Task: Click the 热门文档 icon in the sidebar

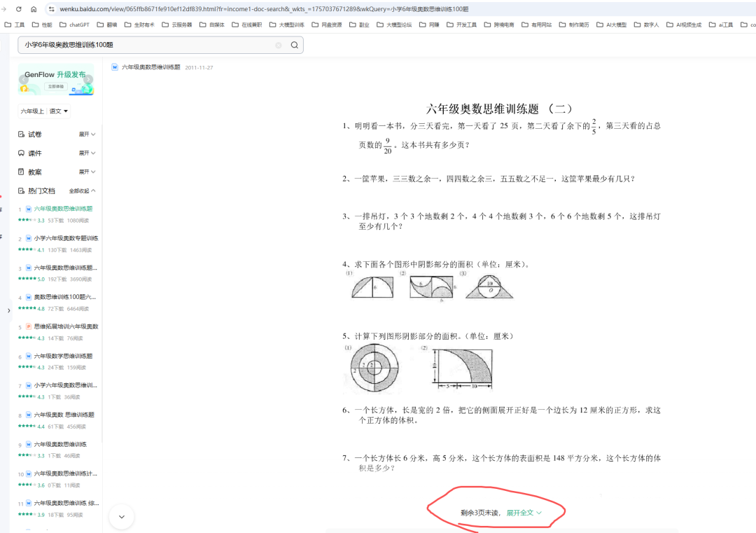Action: coord(21,191)
